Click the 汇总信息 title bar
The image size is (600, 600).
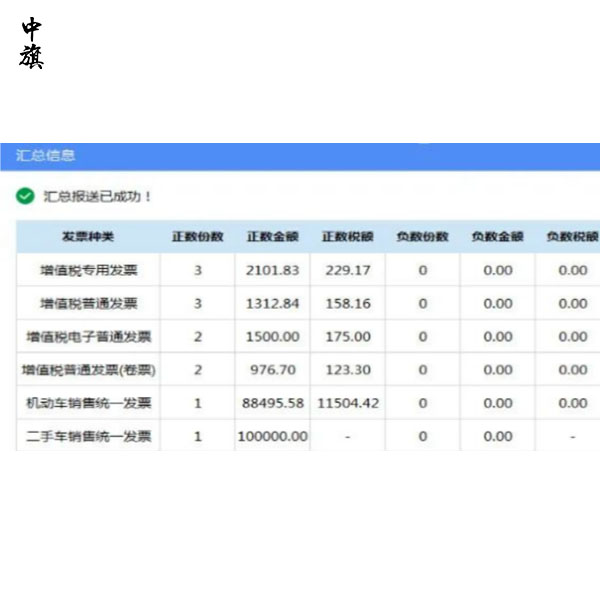45,156
